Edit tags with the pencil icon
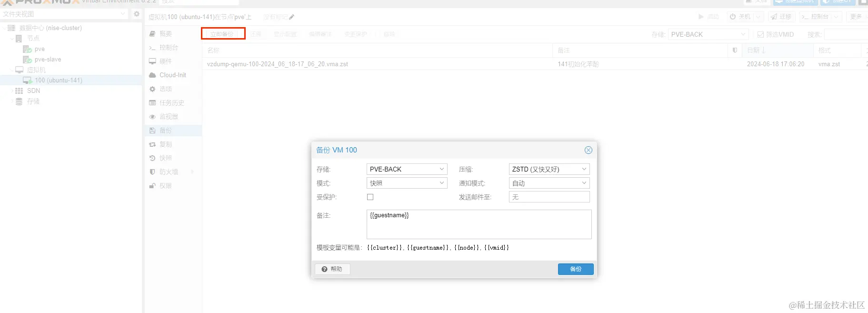This screenshot has height=313, width=868. pos(291,17)
